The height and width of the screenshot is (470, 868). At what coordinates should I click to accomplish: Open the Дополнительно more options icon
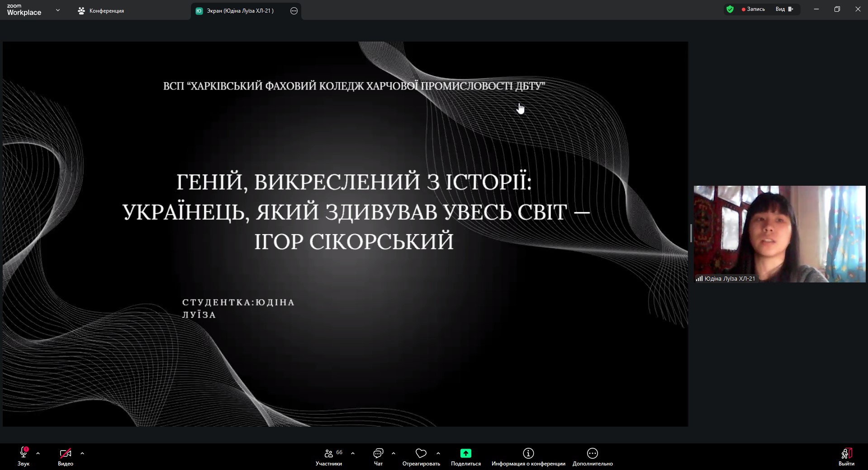click(592, 453)
